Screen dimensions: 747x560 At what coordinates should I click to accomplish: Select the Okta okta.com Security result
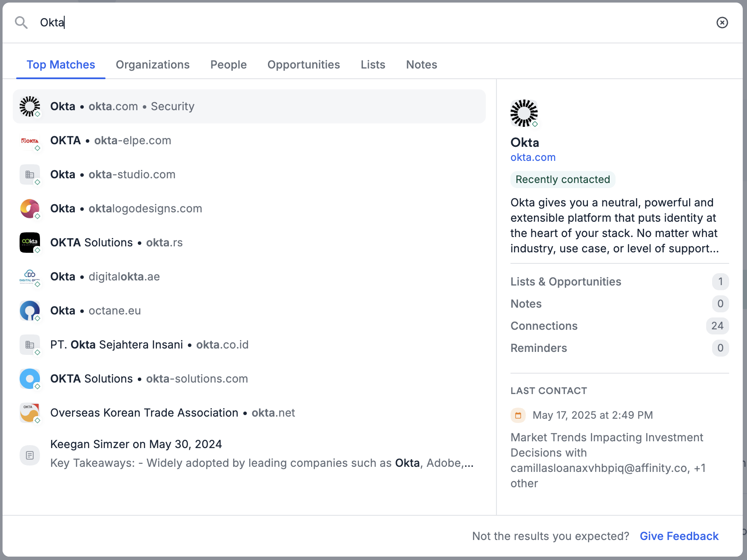(x=249, y=106)
